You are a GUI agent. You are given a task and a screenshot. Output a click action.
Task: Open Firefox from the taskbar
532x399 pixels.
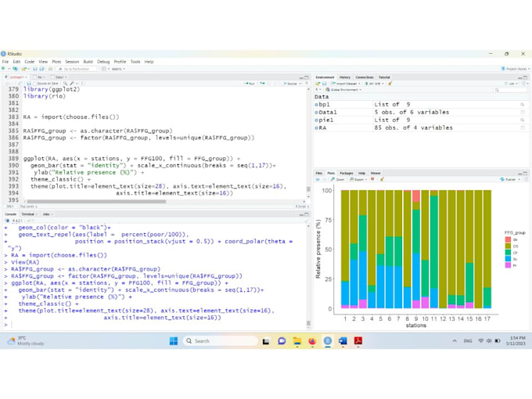coord(312,341)
